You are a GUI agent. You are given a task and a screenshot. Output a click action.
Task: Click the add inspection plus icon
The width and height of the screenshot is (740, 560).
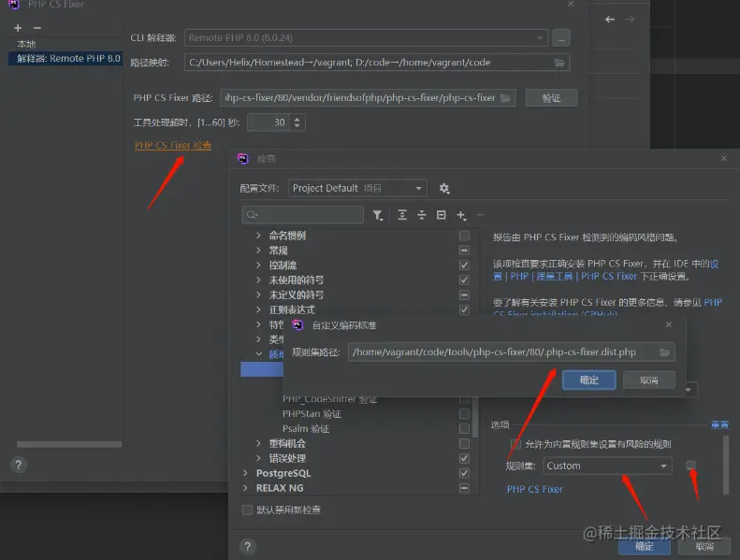(x=461, y=215)
